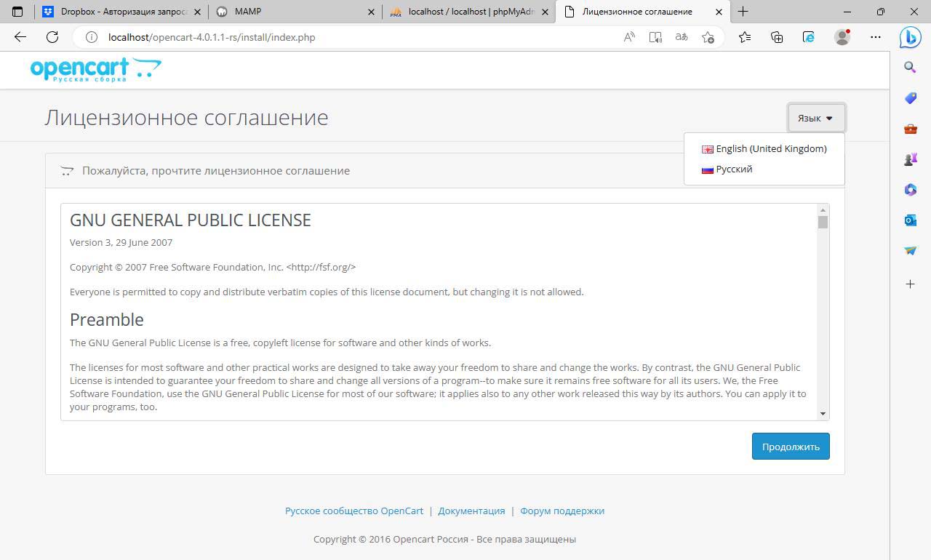Click the OpenCart logo
This screenshot has height=560, width=931.
95,70
